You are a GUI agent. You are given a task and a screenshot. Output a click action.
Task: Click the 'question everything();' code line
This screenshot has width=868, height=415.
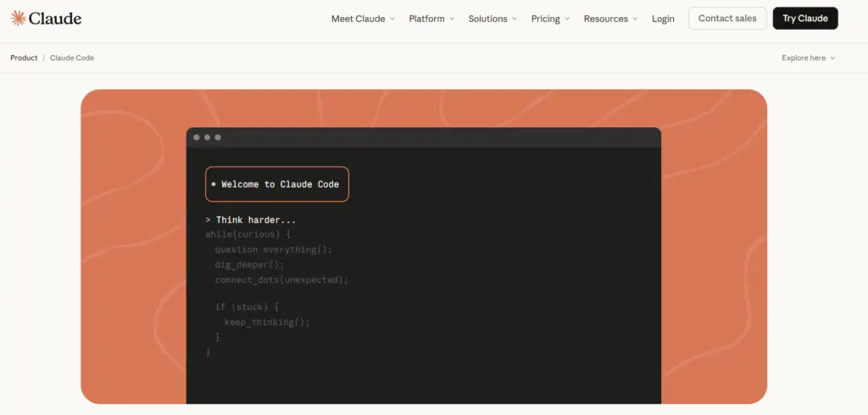point(274,250)
